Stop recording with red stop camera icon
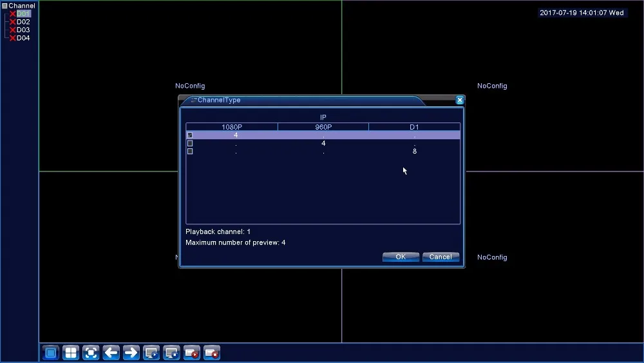 212,353
